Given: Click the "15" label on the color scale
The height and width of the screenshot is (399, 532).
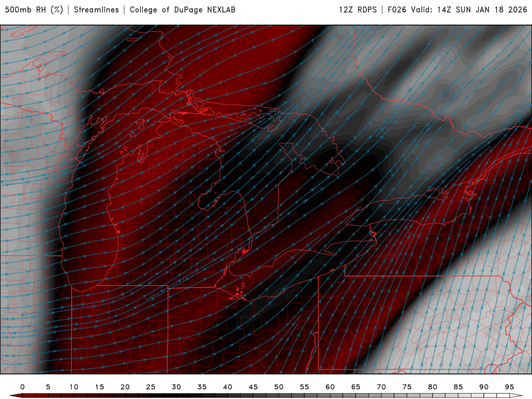Looking at the screenshot, I should click(x=99, y=387).
